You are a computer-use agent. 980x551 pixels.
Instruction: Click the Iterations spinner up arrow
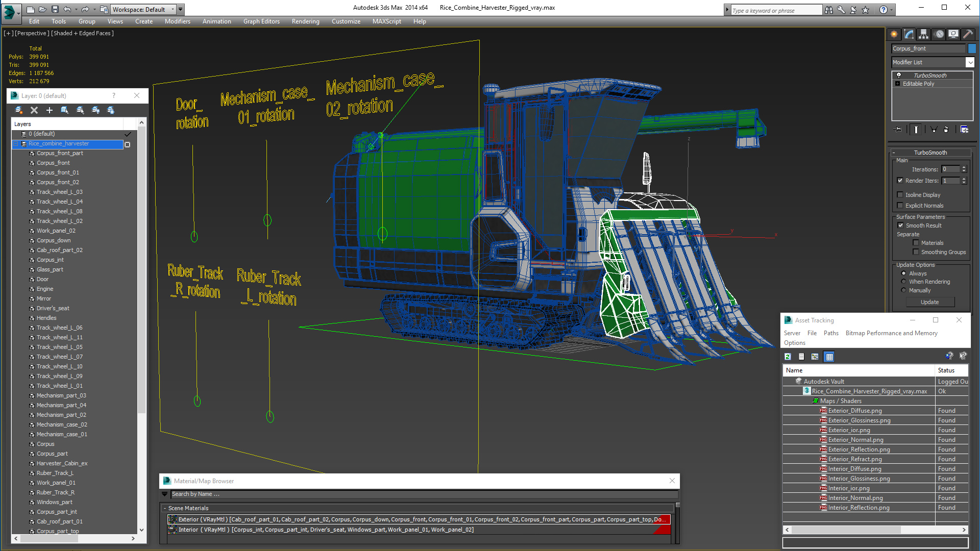[964, 167]
